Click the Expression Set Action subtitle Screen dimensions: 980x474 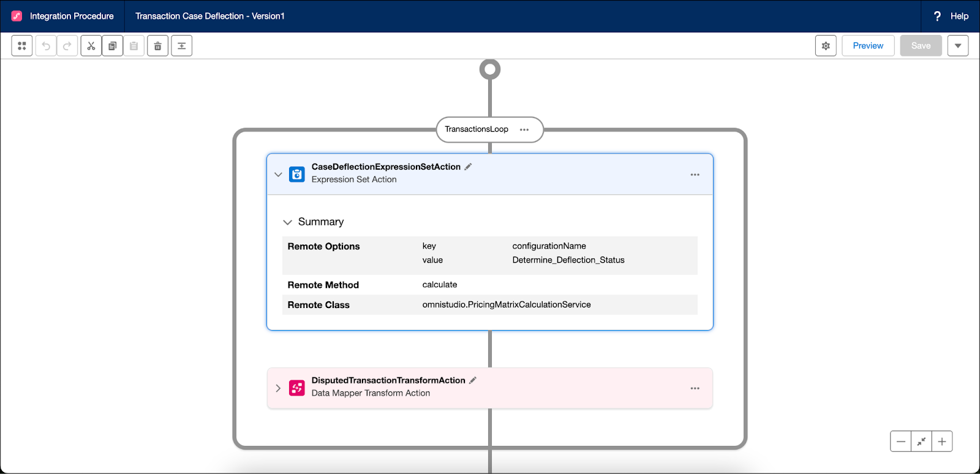click(x=354, y=179)
